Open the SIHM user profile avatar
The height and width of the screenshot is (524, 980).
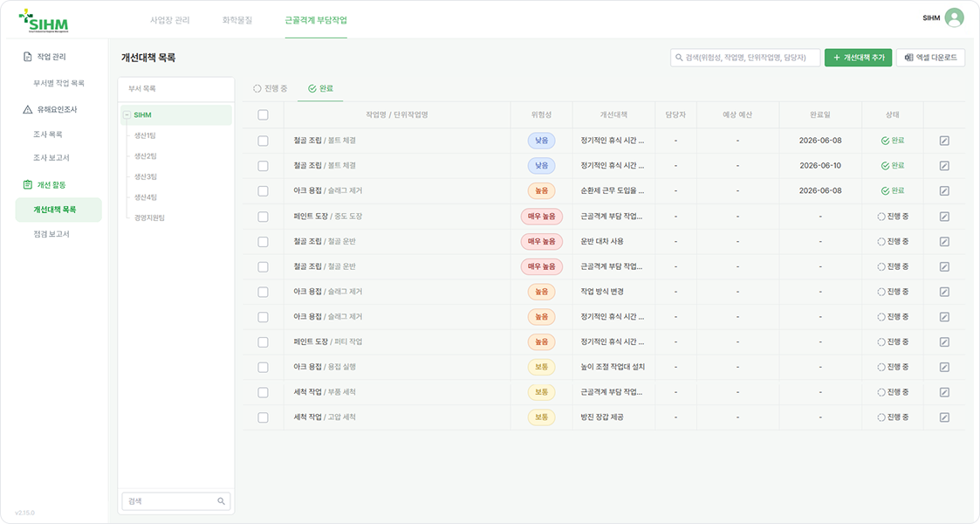click(x=954, y=17)
